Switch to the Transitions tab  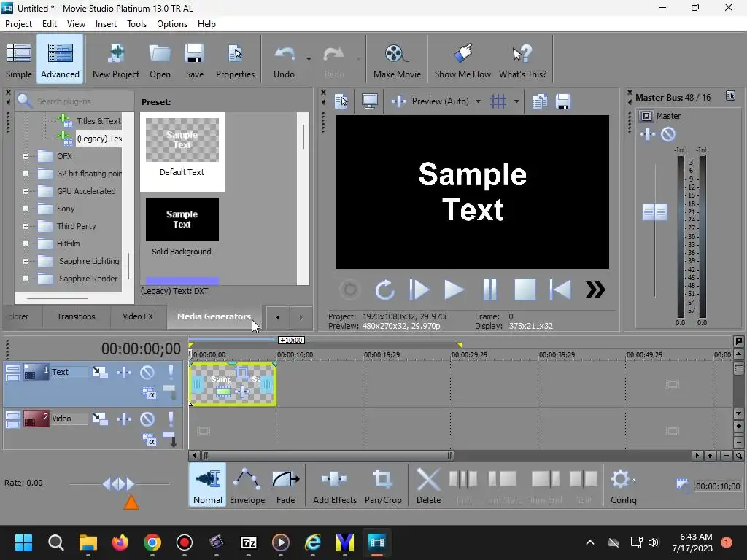[x=76, y=316]
